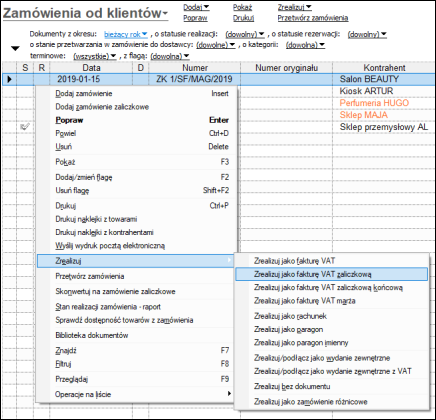This screenshot has height=420, width=436.
Task: Choose Dodaj zamówienie zaliczkowe menu item
Action: (137, 107)
